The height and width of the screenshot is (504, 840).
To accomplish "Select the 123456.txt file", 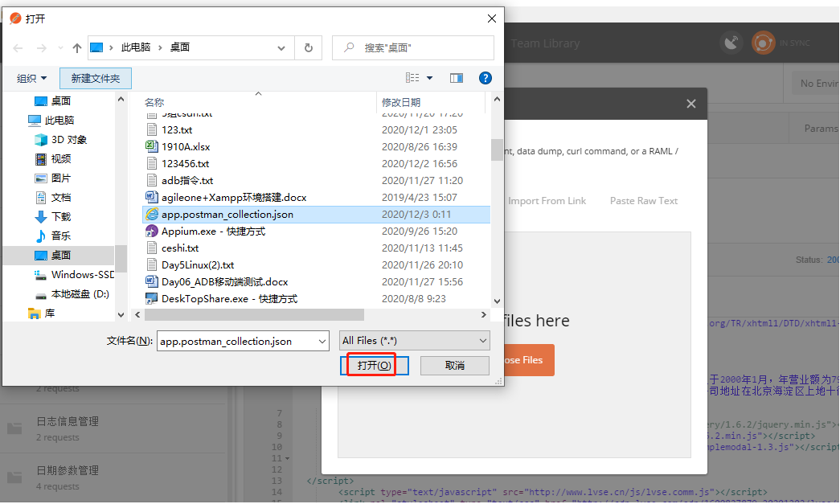I will click(x=316, y=164).
